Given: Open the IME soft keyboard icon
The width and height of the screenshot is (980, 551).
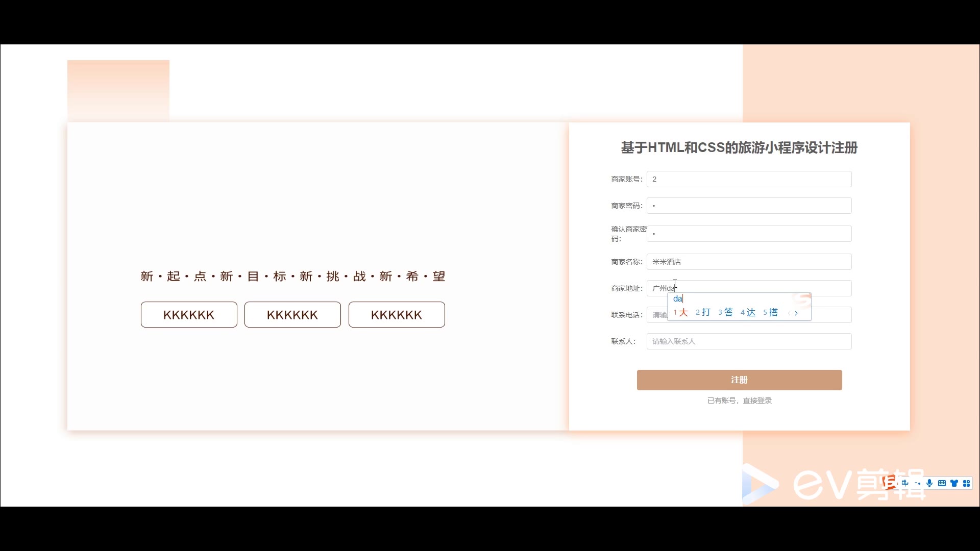Looking at the screenshot, I should (942, 483).
